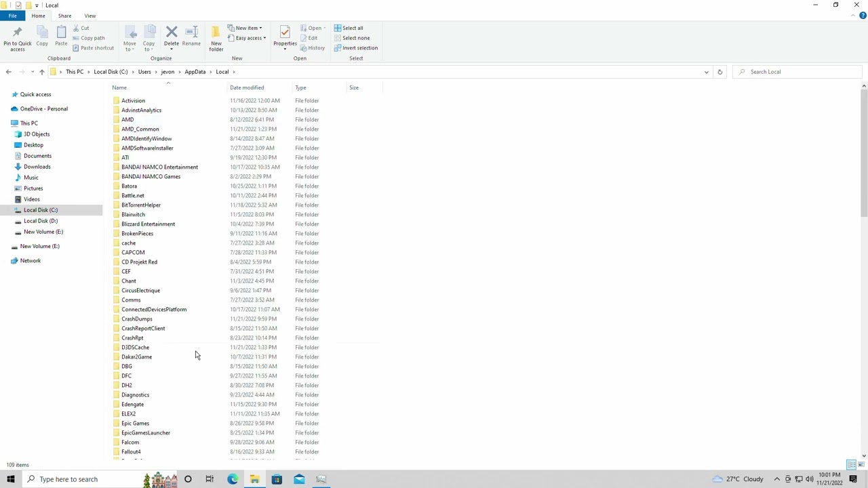The width and height of the screenshot is (868, 488).
Task: Open the Open dropdown in ribbon
Action: click(313, 28)
